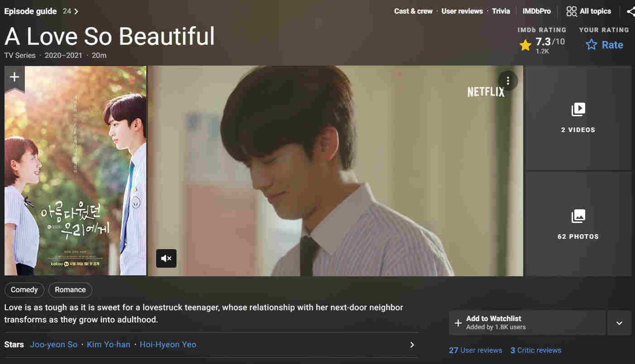Open 3 Critic reviews link
The width and height of the screenshot is (635, 364).
[x=536, y=350]
